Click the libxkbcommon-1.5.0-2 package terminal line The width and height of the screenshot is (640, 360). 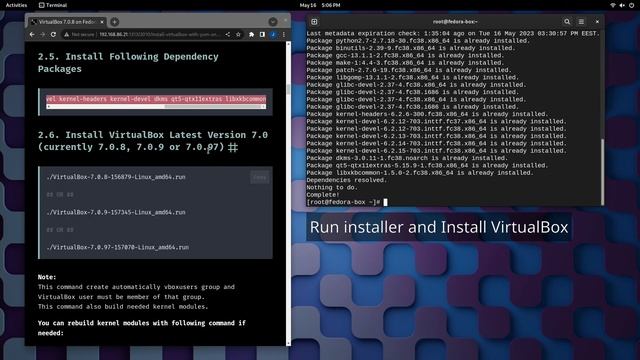[x=420, y=173]
